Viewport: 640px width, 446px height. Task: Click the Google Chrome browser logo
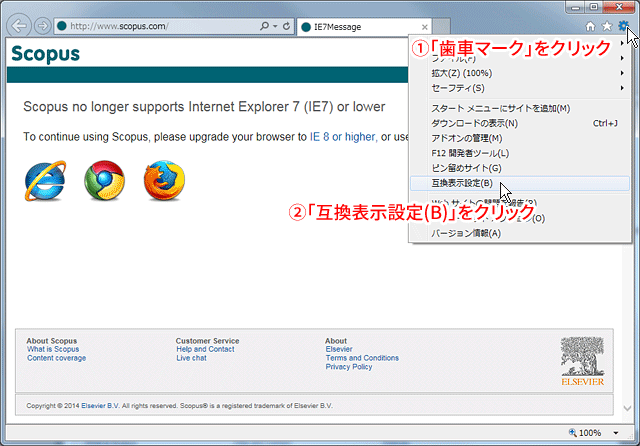click(x=104, y=180)
